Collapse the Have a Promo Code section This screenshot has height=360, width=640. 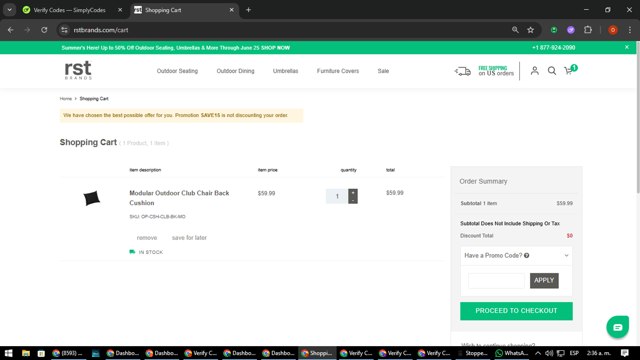pyautogui.click(x=566, y=256)
